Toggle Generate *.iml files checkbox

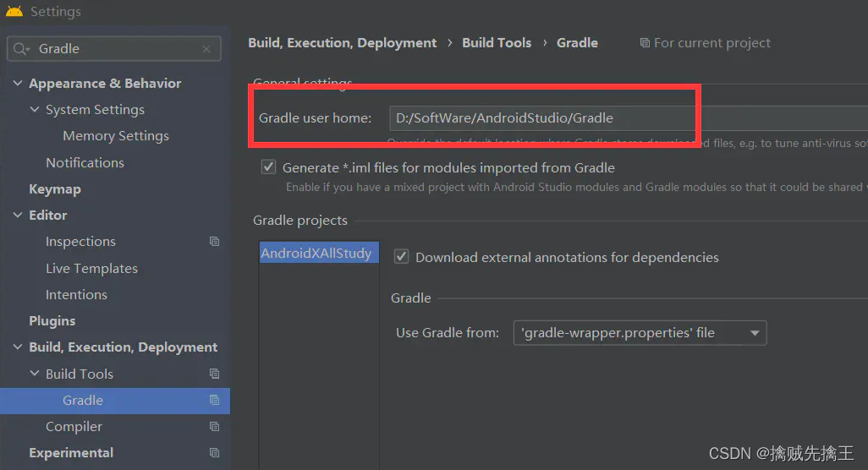point(268,167)
